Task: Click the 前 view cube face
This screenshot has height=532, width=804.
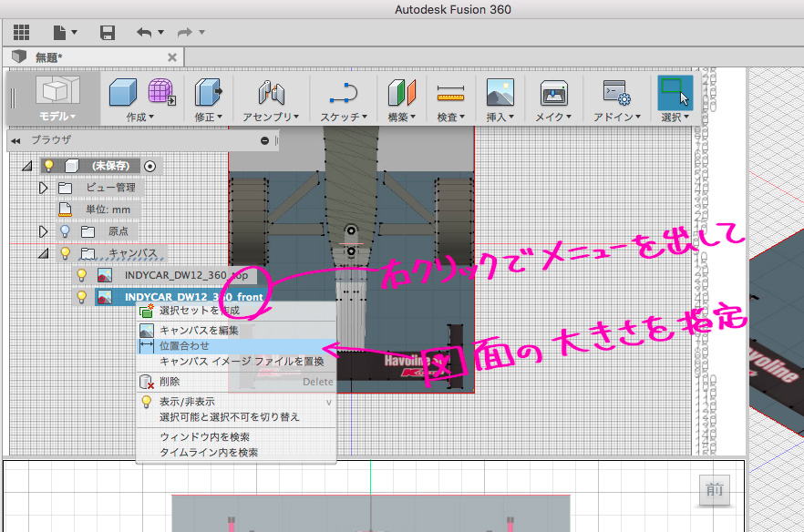Action: tap(715, 490)
